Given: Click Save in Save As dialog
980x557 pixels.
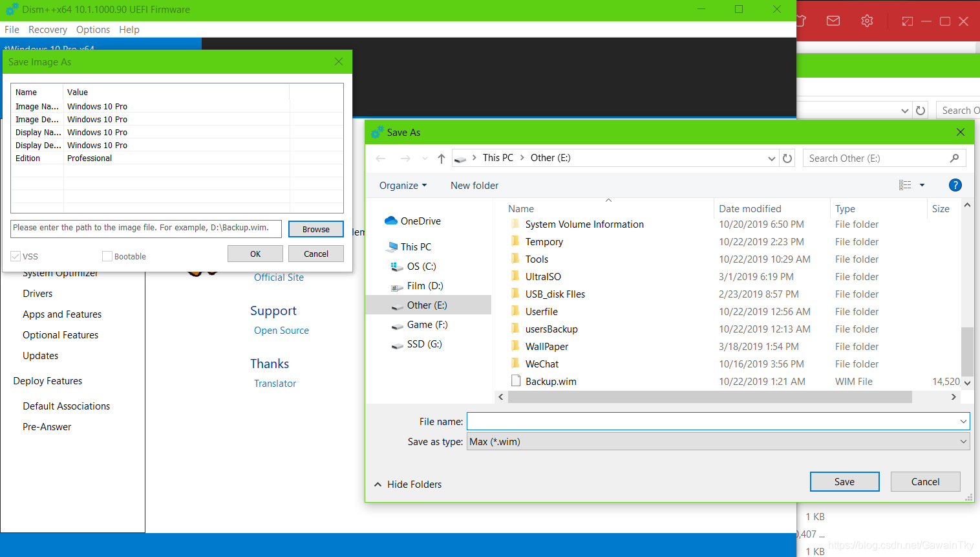Looking at the screenshot, I should pos(844,481).
